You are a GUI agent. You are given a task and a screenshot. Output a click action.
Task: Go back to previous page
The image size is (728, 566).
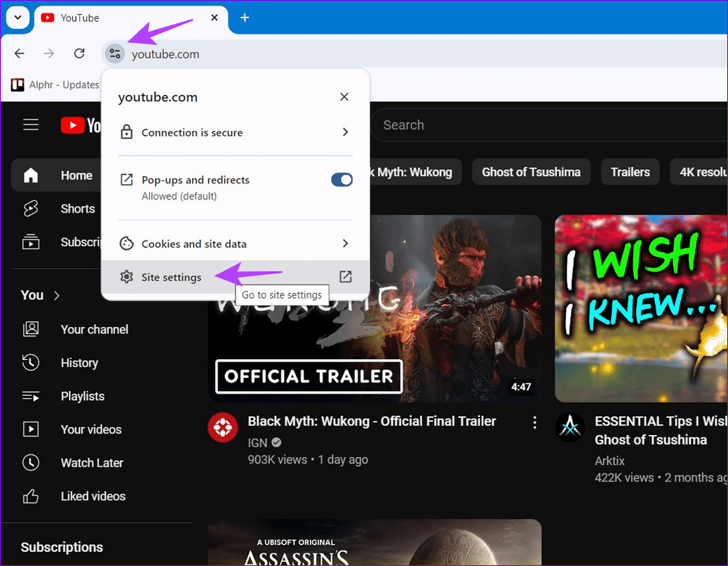tap(20, 54)
